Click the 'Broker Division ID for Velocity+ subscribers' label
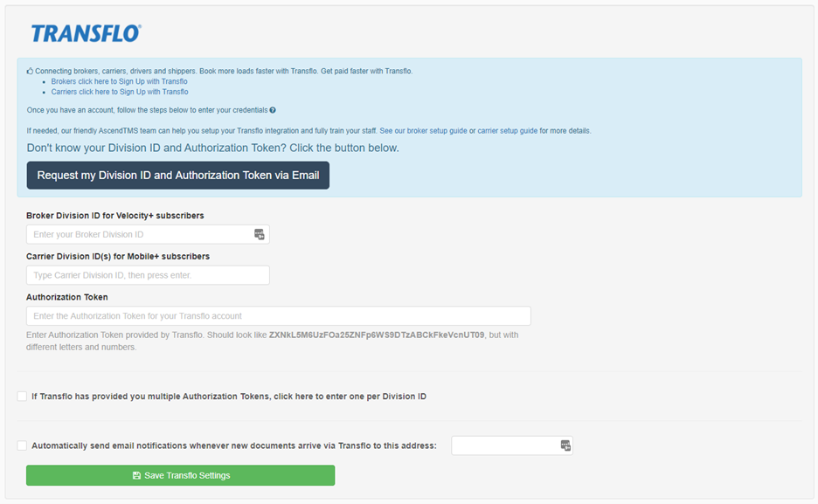Image resolution: width=818 pixels, height=504 pixels. pos(115,216)
